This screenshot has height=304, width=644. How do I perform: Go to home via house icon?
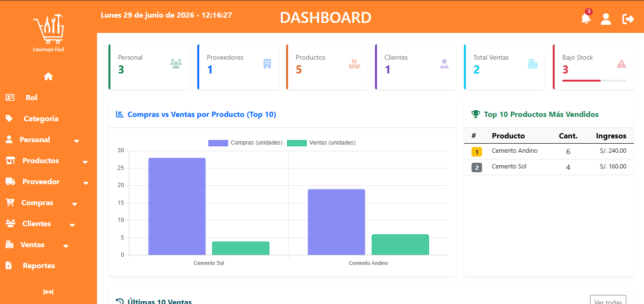pyautogui.click(x=48, y=76)
